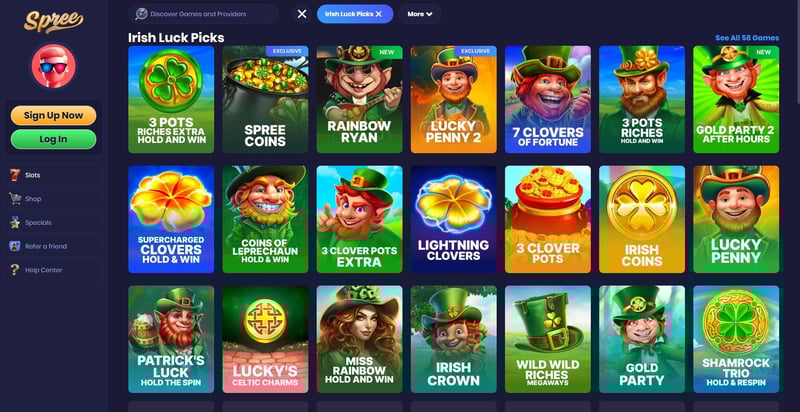The height and width of the screenshot is (412, 800).
Task: Launch the Lightning Clovers game
Action: (x=454, y=219)
